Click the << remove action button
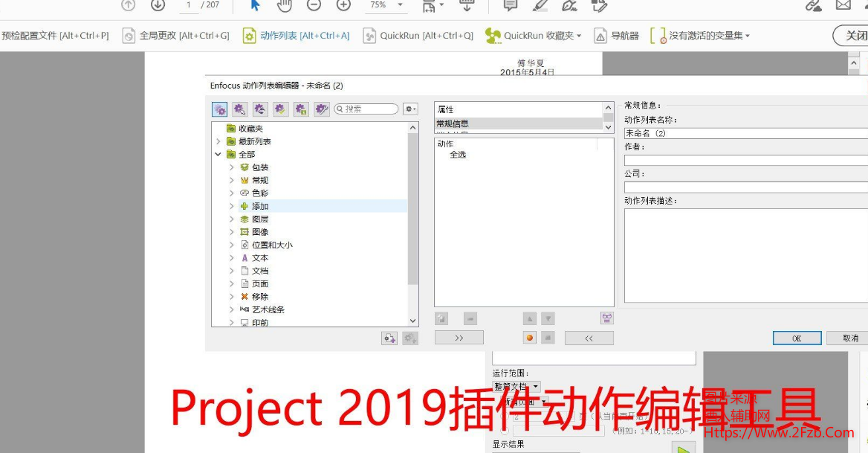The height and width of the screenshot is (453, 868). pos(589,338)
